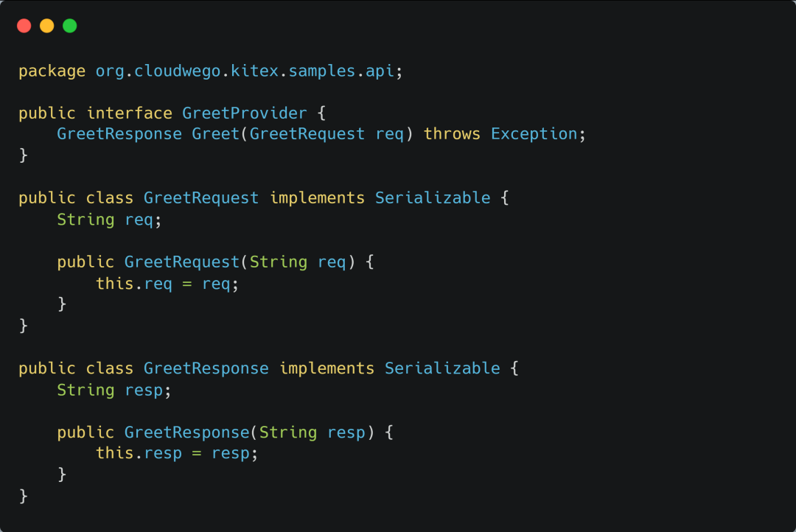The width and height of the screenshot is (796, 532).
Task: Click 'implements' on the GreetResponse class line
Action: pos(327,368)
